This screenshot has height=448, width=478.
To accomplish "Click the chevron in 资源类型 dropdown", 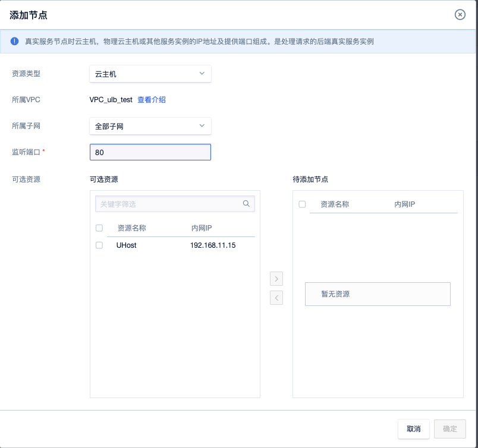I will [x=202, y=74].
